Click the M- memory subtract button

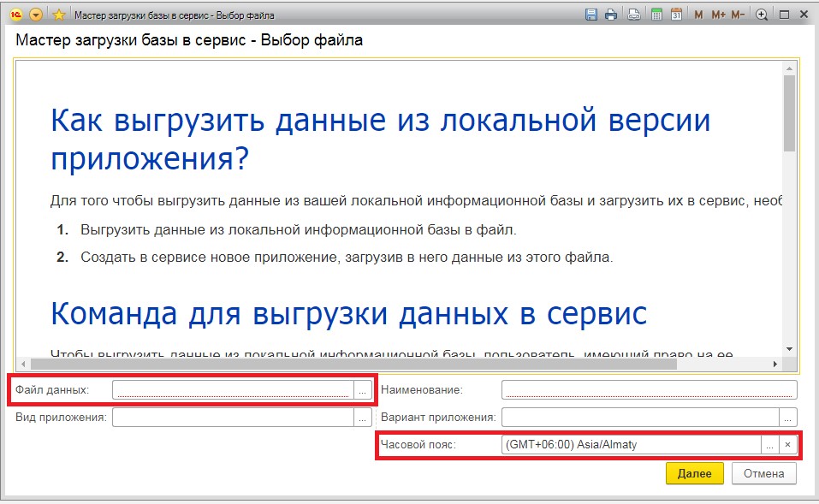tap(739, 15)
